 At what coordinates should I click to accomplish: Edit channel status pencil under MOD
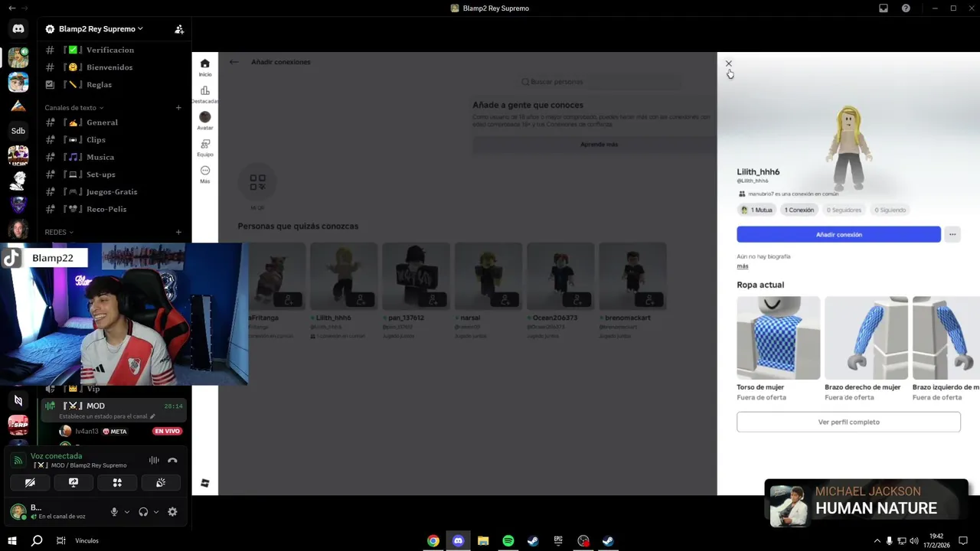(152, 416)
